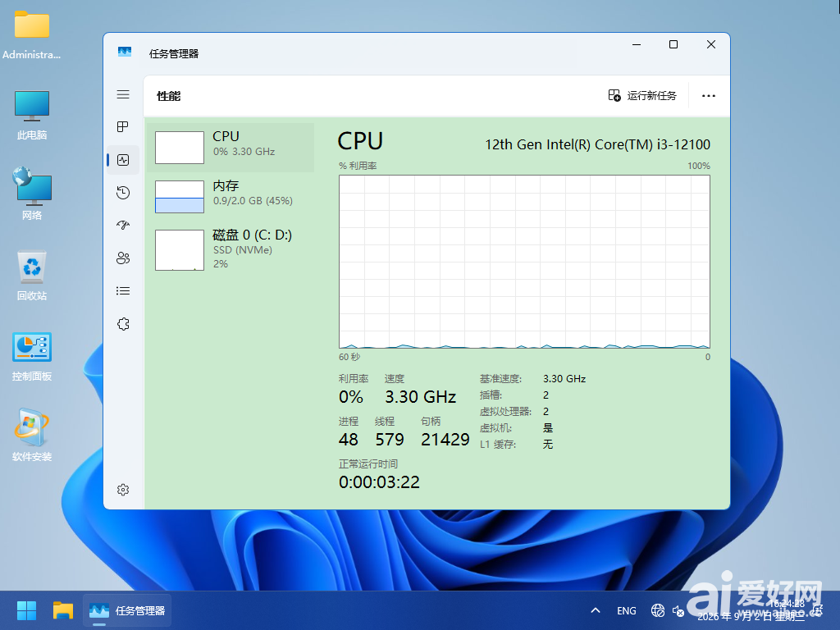Image resolution: width=840 pixels, height=630 pixels.
Task: Open the Administrator folder on desktop
Action: 32,34
